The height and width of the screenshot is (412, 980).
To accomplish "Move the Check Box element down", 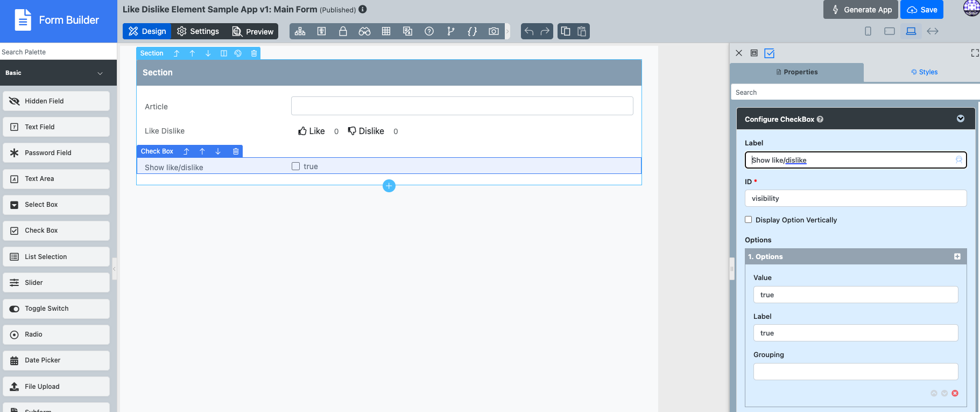I will tap(218, 151).
